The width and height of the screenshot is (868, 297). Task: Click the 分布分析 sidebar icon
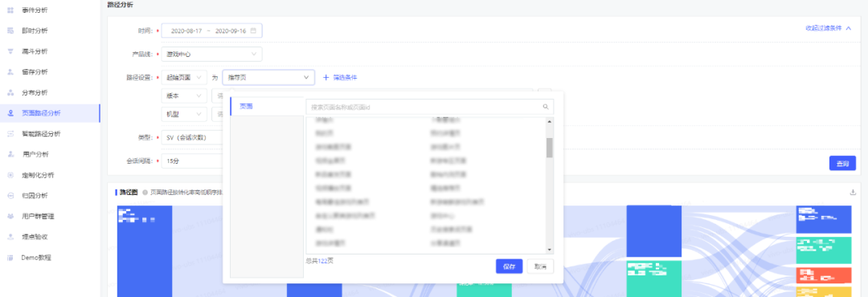[x=10, y=92]
